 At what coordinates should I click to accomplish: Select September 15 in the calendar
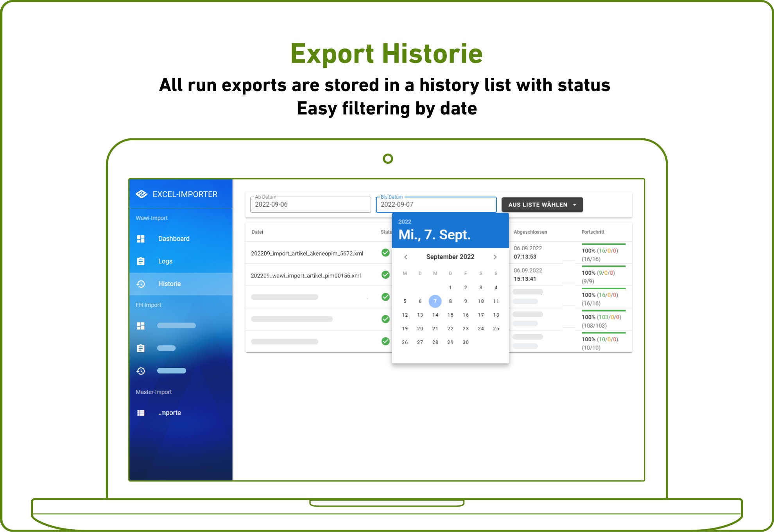tap(450, 315)
